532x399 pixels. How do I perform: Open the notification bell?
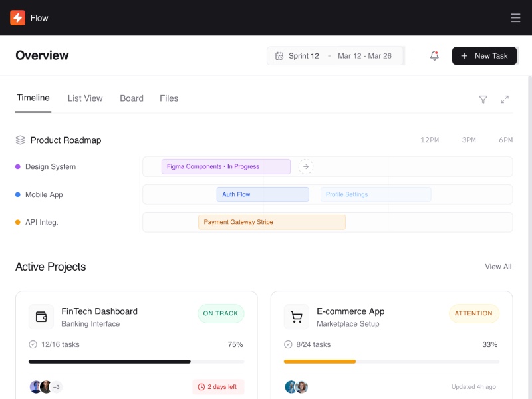tap(434, 56)
